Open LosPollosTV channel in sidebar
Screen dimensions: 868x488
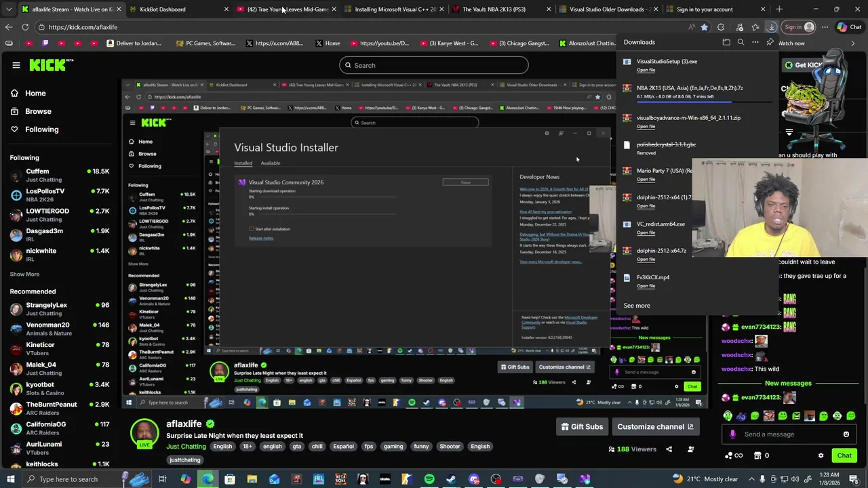click(x=60, y=195)
